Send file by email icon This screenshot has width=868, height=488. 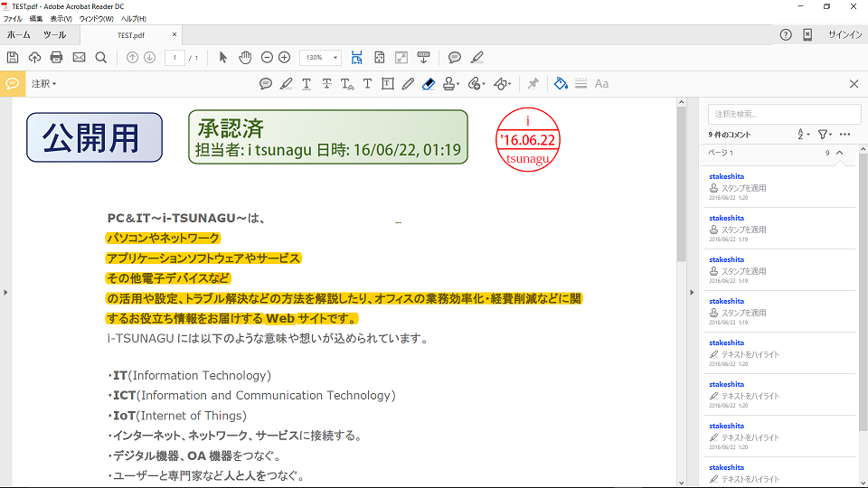pos(80,58)
